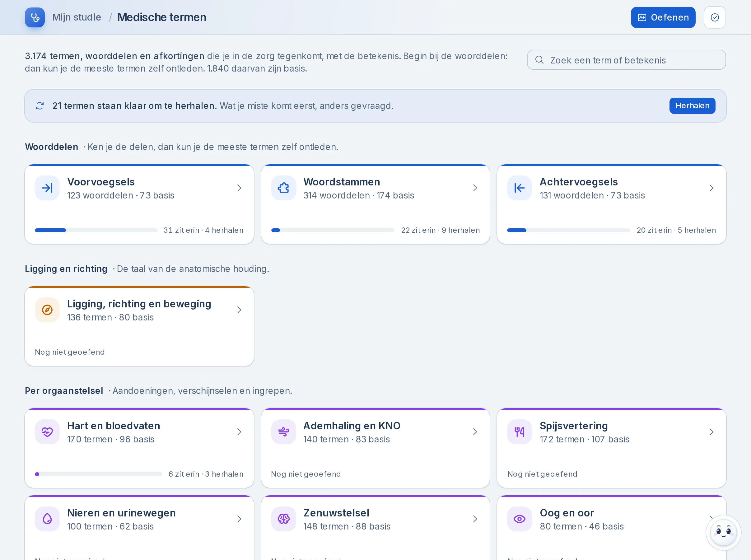Open the mascot face chat bubble
Image resolution: width=751 pixels, height=560 pixels.
pos(723,533)
